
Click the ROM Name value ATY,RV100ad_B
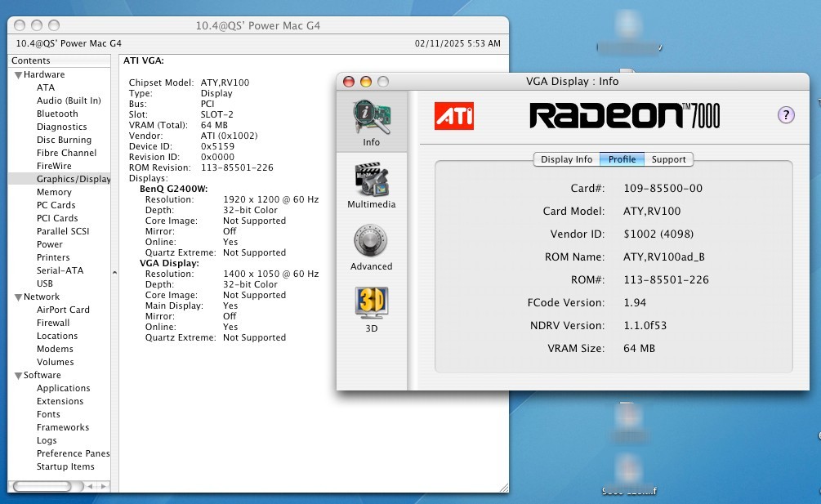(664, 257)
